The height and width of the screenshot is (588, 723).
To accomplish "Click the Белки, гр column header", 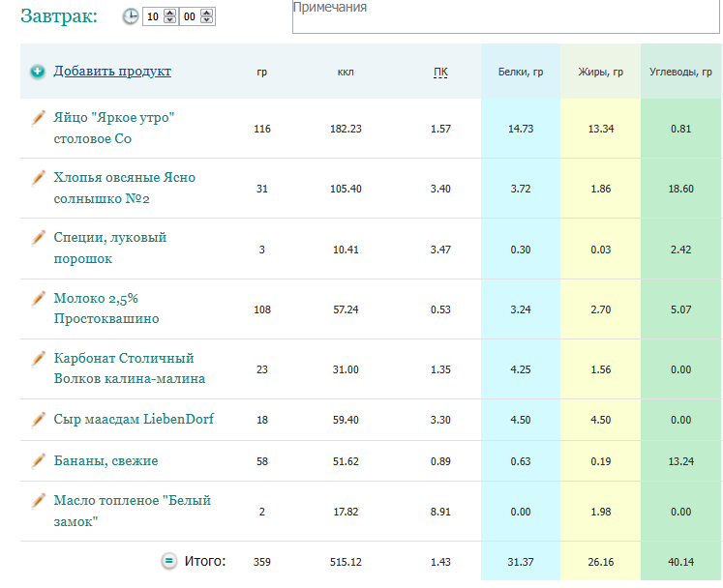I will (521, 72).
